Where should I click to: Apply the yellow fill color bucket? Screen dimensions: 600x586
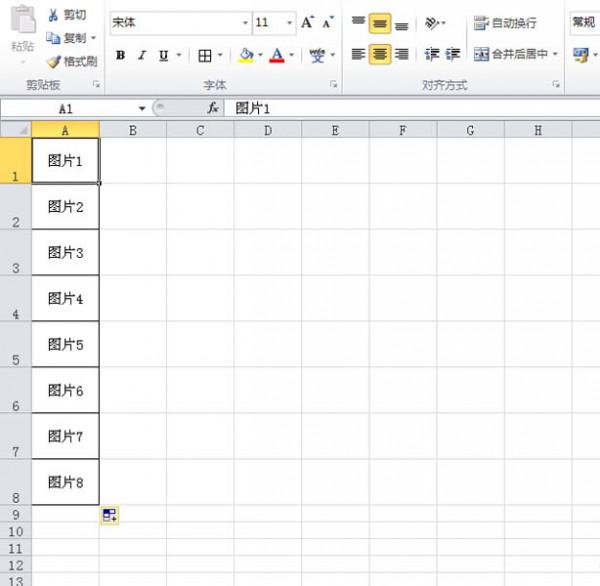pyautogui.click(x=246, y=55)
